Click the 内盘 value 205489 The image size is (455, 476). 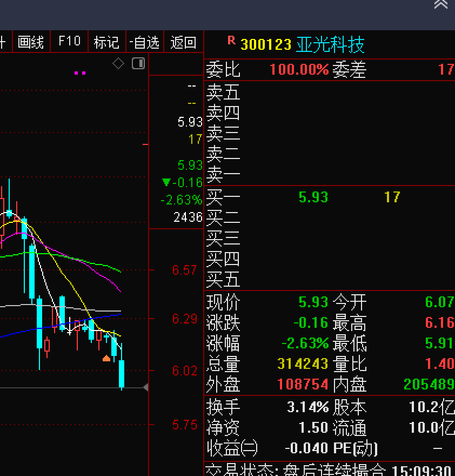[429, 385]
